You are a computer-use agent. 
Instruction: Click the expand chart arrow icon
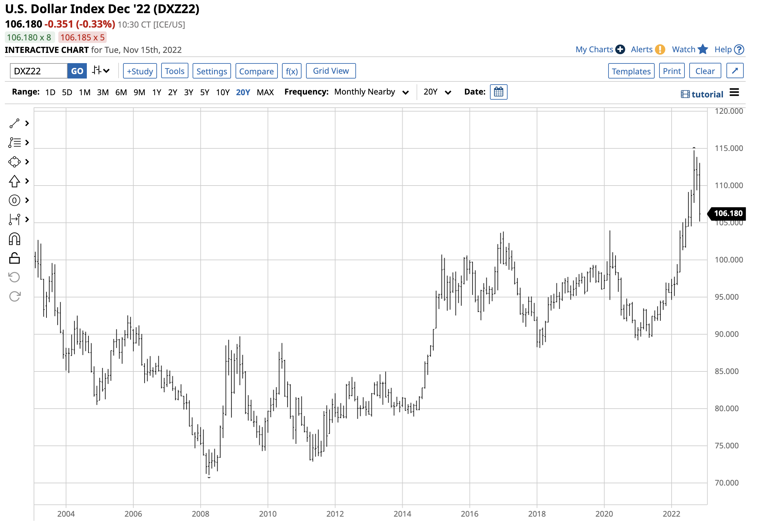734,71
